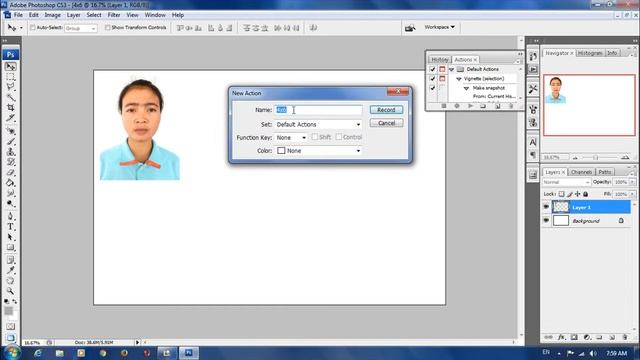
Task: Switch to the Channels tab
Action: (x=582, y=172)
